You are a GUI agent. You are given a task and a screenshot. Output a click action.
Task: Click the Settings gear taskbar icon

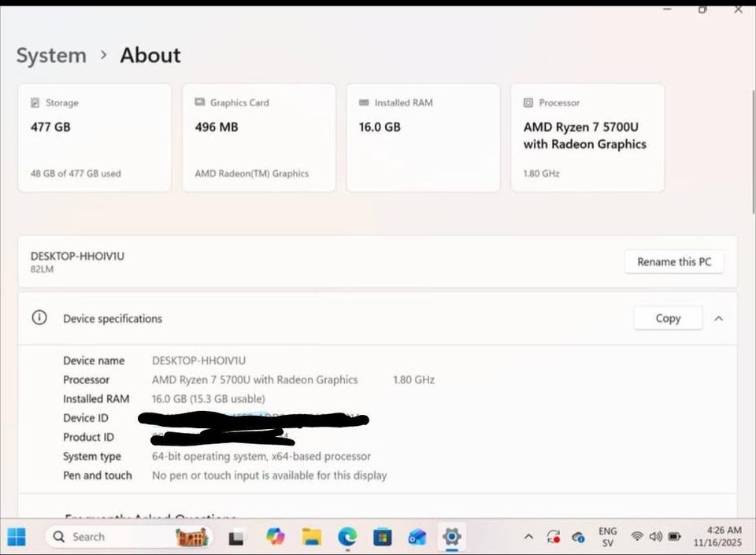click(452, 536)
